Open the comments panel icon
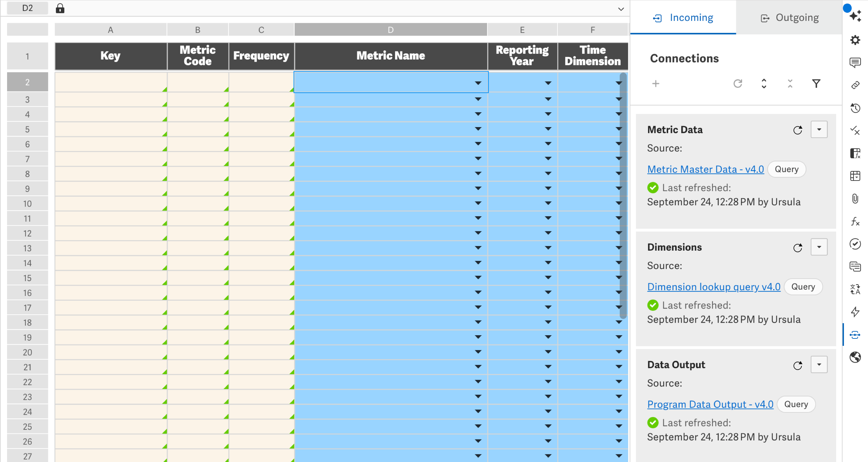Image resolution: width=868 pixels, height=462 pixels. pyautogui.click(x=855, y=62)
